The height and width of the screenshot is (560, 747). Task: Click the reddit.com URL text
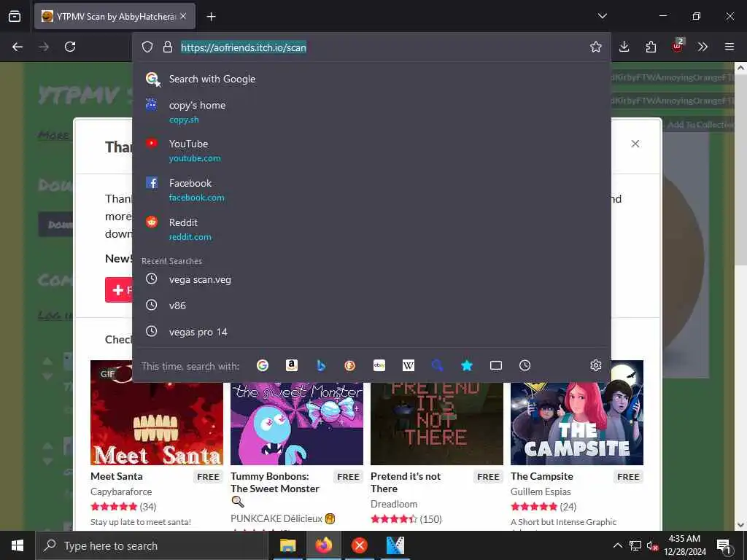pos(190,237)
